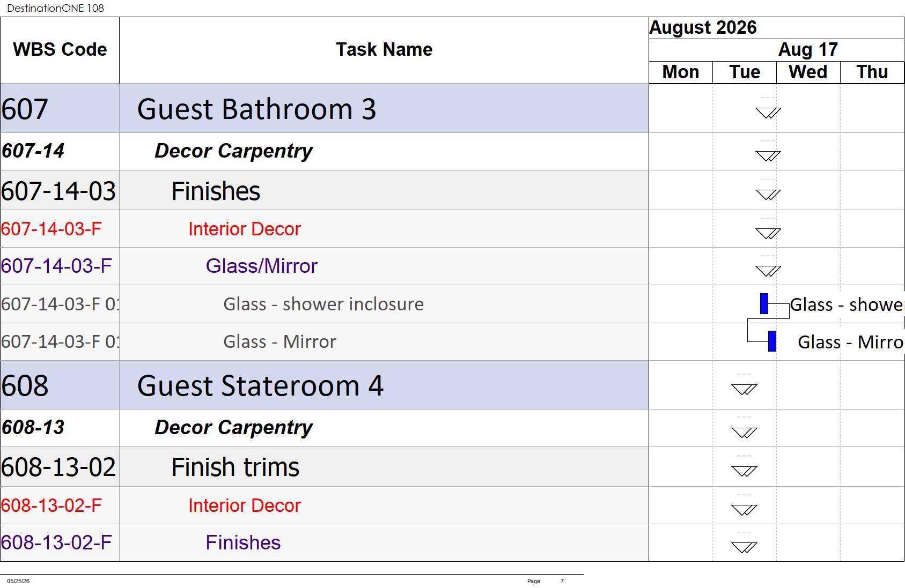
Task: Select the Glass - Mirror task name
Action: pyautogui.click(x=279, y=341)
